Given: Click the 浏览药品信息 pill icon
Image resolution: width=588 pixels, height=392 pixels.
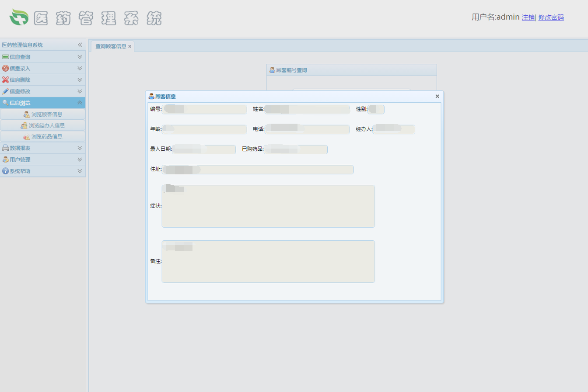Looking at the screenshot, I should 27,137.
